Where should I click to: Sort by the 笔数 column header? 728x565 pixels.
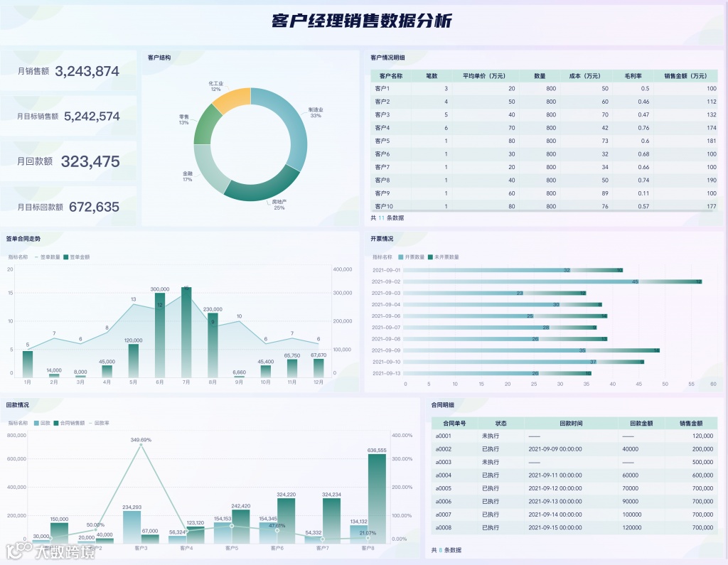coord(432,75)
